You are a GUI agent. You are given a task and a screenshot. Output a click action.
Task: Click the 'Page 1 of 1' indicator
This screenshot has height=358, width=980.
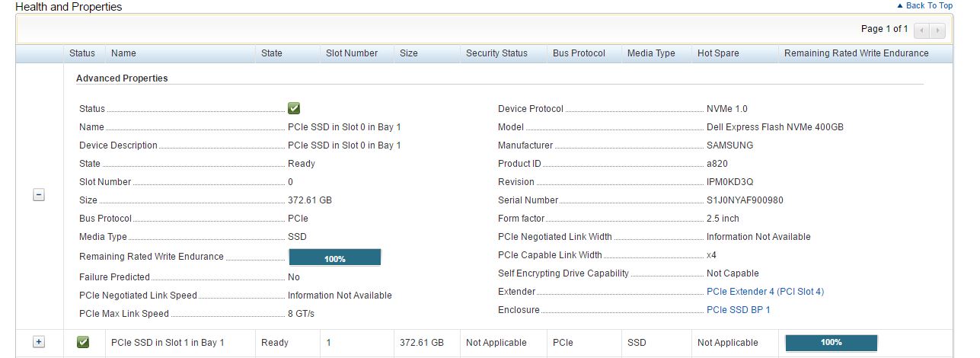tap(884, 29)
